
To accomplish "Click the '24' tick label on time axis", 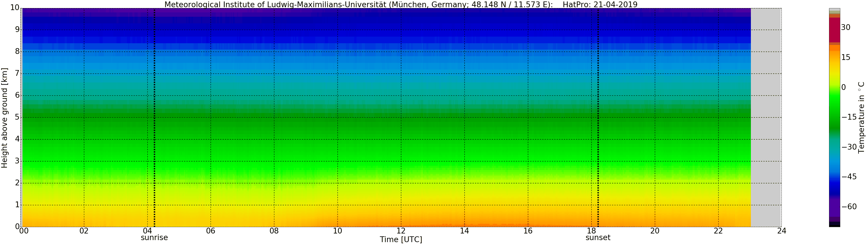I will pyautogui.click(x=781, y=231).
